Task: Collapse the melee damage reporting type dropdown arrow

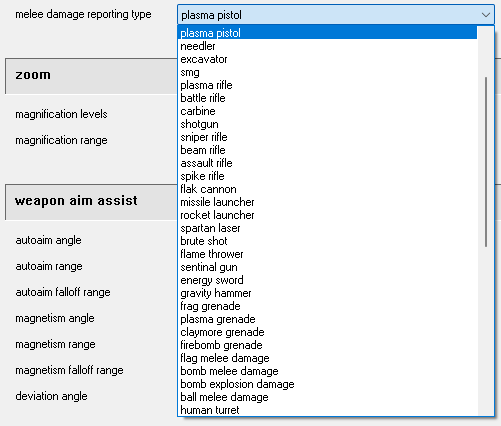Action: click(x=486, y=15)
